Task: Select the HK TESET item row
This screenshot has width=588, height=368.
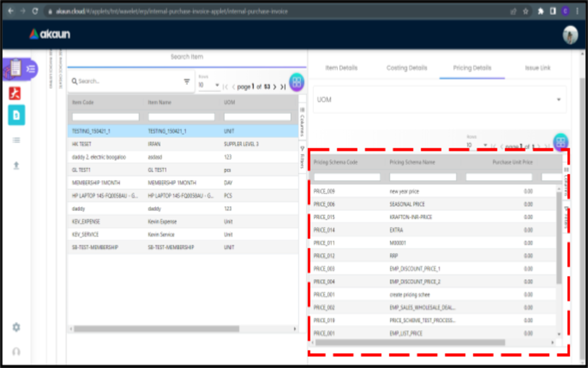Action: point(183,144)
